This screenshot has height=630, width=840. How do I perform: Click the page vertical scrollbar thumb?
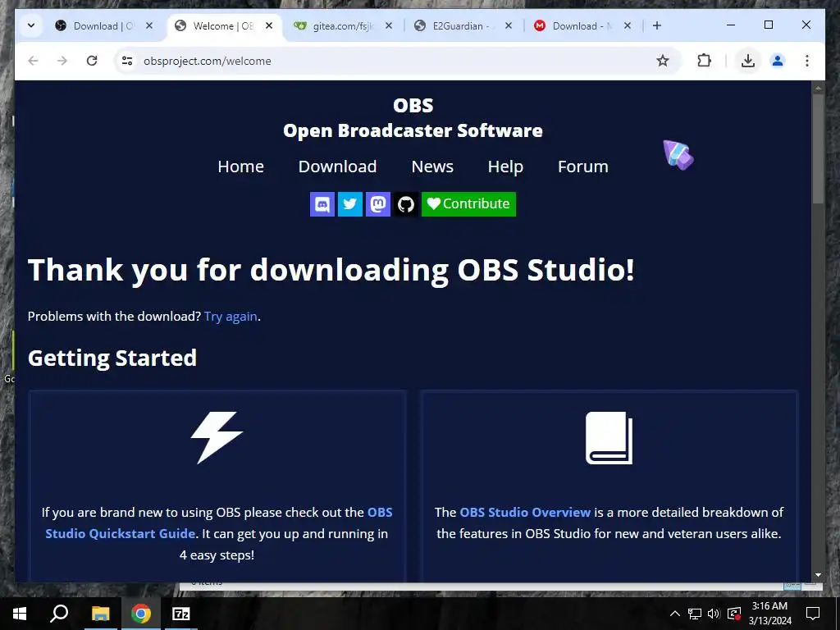(818, 148)
